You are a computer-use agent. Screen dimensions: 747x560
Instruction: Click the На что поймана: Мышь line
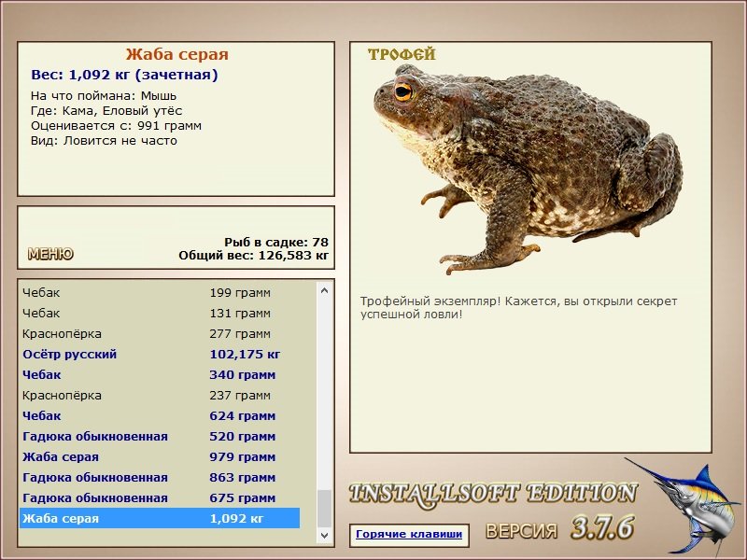coord(104,96)
